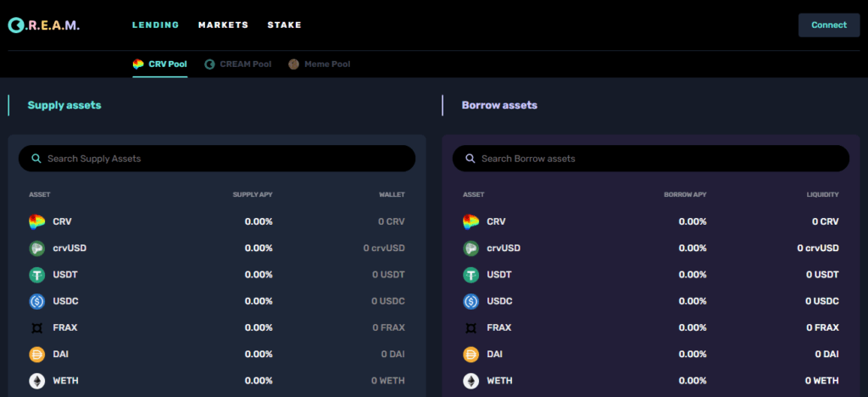The width and height of the screenshot is (868, 397).
Task: Select USDC name in Borrow assets
Action: click(x=499, y=301)
